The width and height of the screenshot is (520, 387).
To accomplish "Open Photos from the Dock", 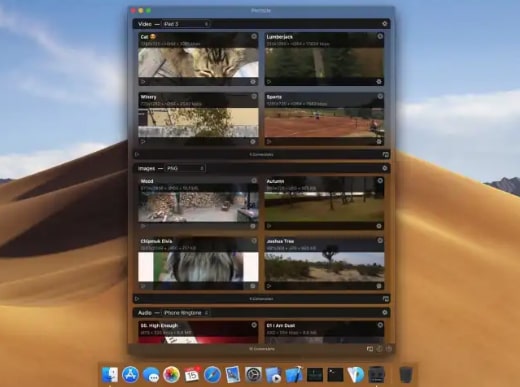I will (171, 375).
